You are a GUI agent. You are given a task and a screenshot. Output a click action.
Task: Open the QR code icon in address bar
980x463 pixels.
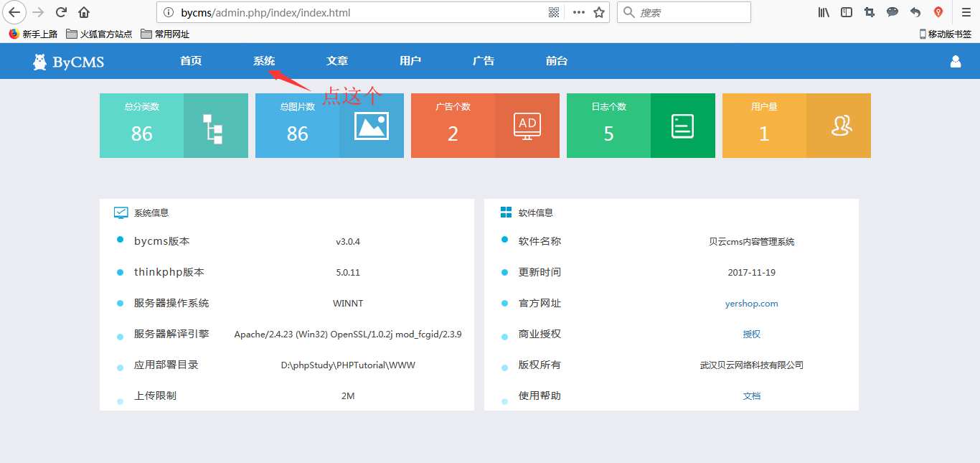[554, 12]
